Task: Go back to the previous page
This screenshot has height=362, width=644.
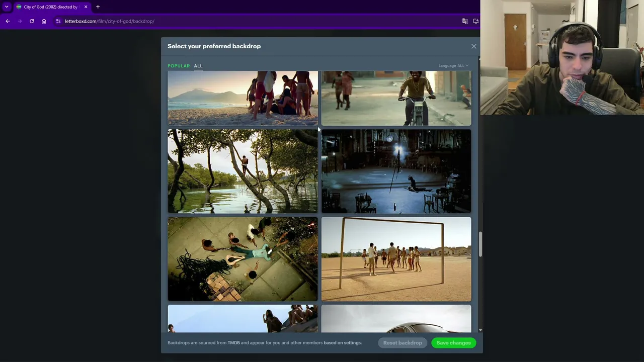Action: point(8,21)
